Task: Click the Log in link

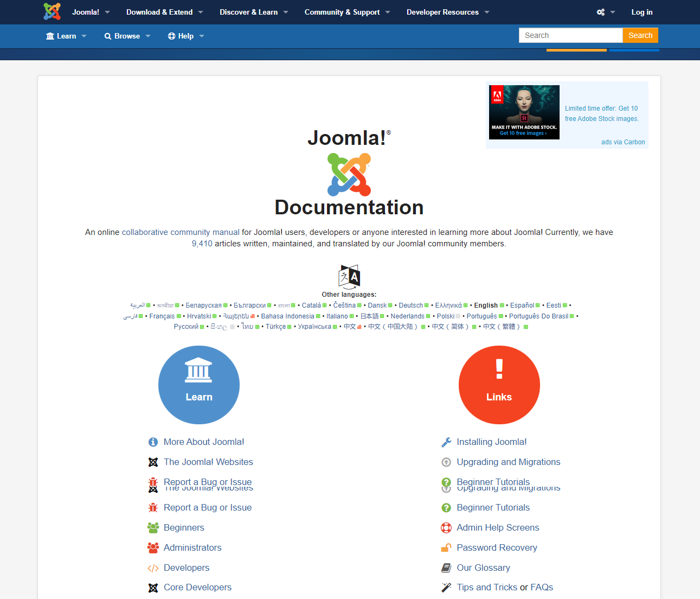Action: pyautogui.click(x=642, y=12)
